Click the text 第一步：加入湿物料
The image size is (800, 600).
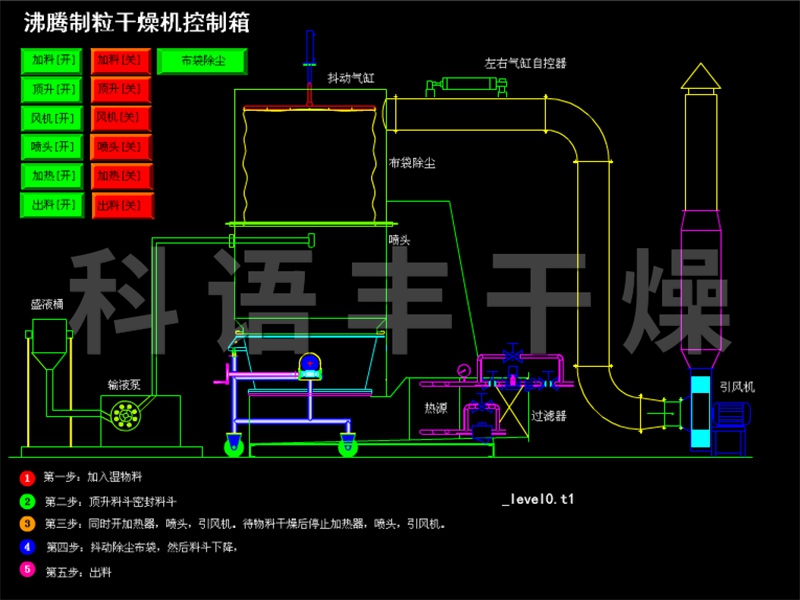click(92, 477)
